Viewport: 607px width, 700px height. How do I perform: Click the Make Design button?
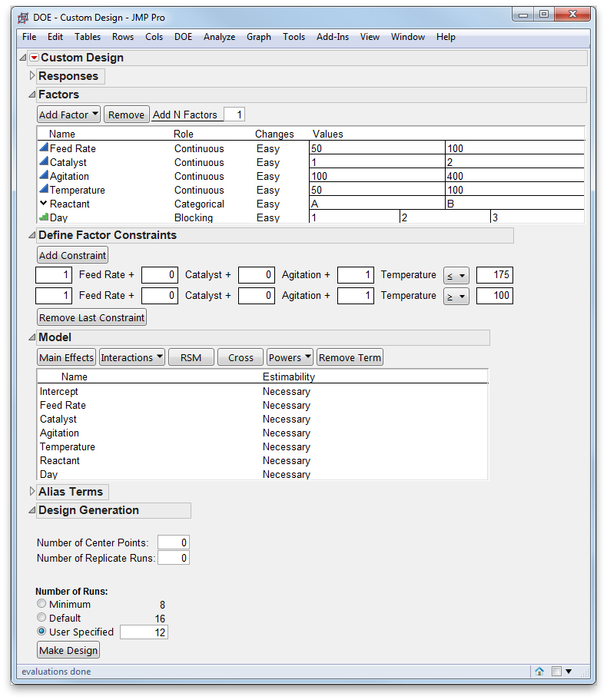click(x=68, y=650)
